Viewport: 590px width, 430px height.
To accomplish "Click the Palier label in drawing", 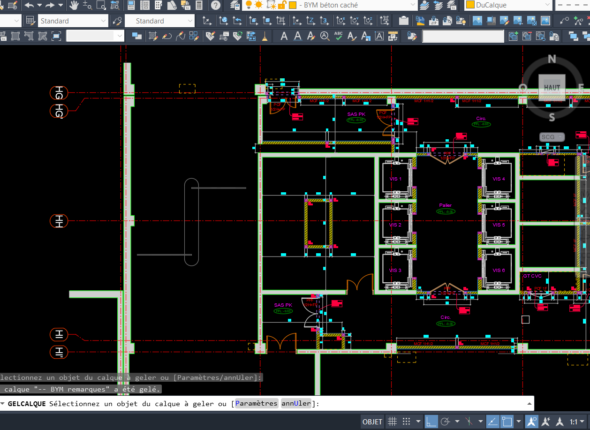I will click(445, 205).
